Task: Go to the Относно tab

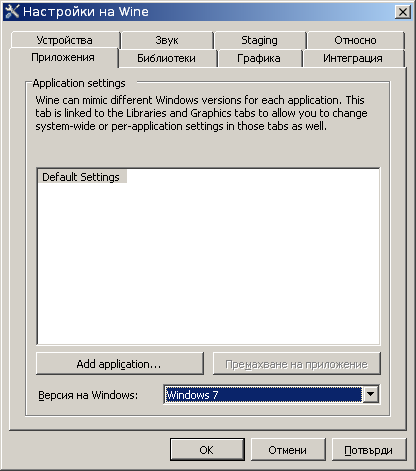Action: pyautogui.click(x=355, y=40)
